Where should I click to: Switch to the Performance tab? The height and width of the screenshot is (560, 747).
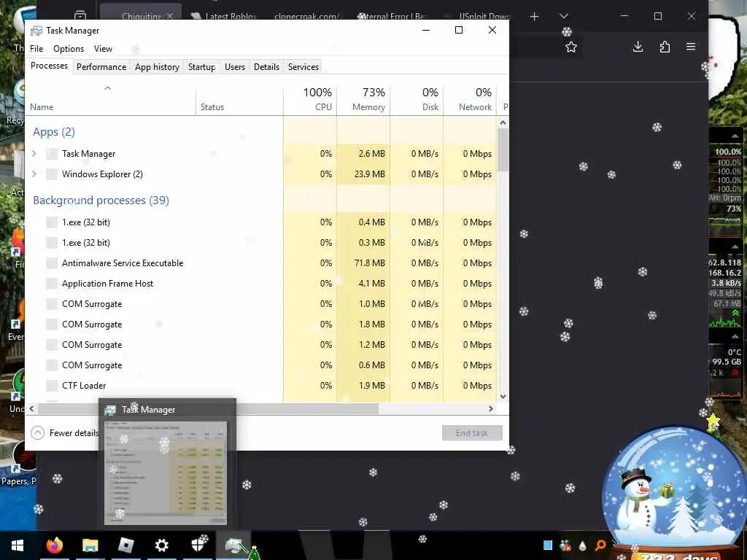point(101,66)
